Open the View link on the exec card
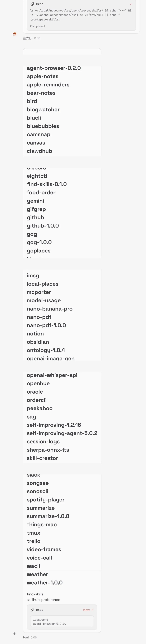Screen dimensions: 146x644 (x=86, y=610)
